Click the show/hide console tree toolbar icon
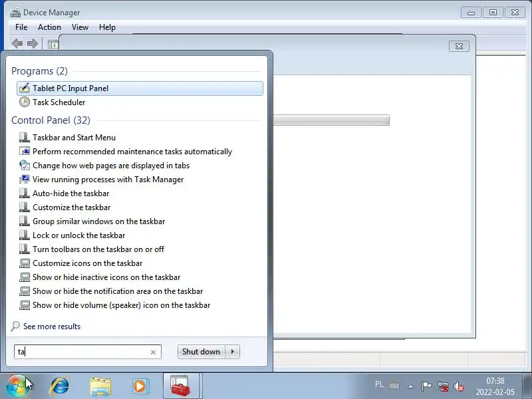Screen dimensions: 532x399 pos(53,44)
